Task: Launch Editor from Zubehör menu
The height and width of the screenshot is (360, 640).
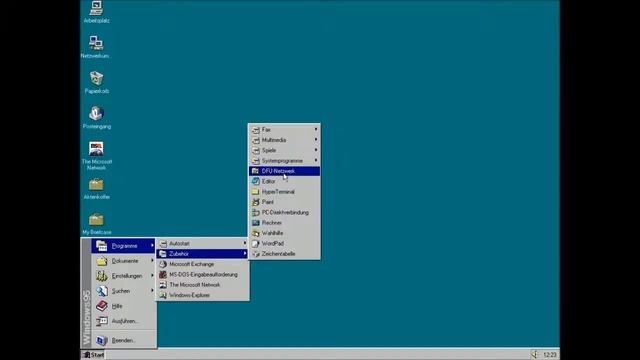Action: pos(284,181)
